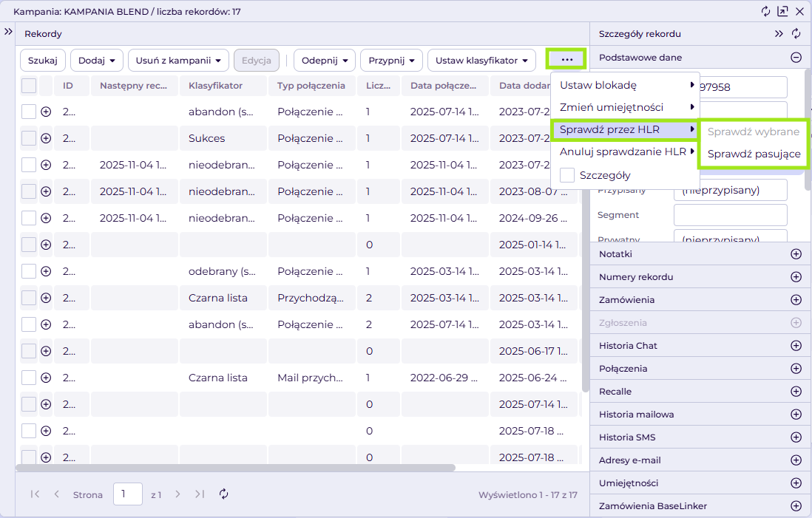This screenshot has width=812, height=518.
Task: Click the Sukces classifier cell
Action: pos(223,138)
